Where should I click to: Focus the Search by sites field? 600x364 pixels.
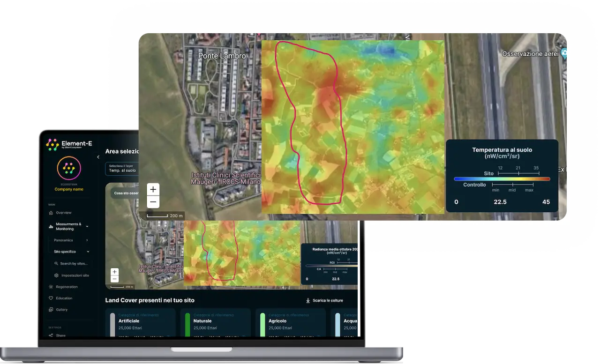click(72, 264)
